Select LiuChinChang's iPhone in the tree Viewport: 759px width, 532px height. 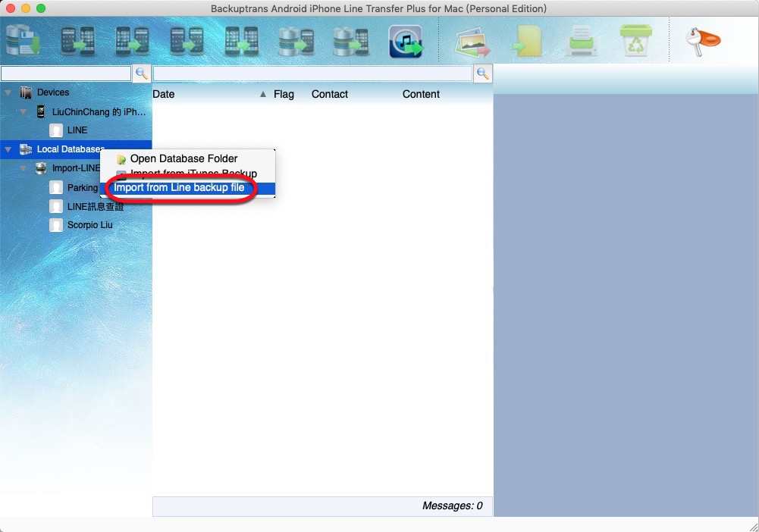click(x=99, y=111)
